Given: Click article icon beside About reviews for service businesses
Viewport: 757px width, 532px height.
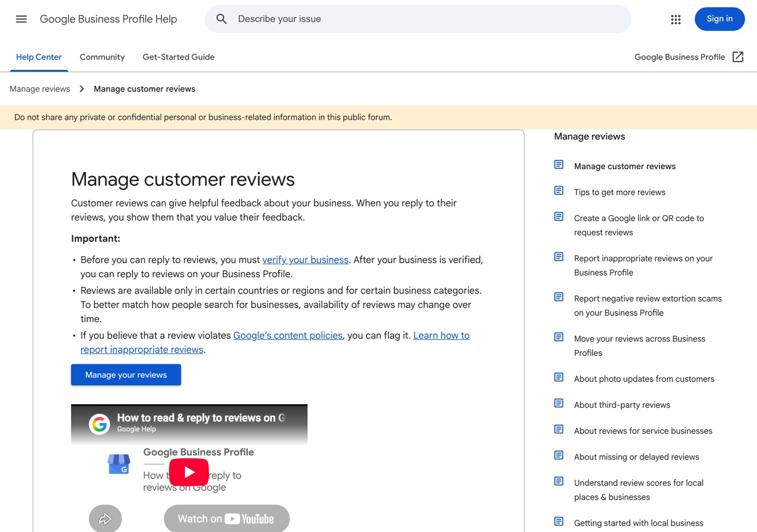Looking at the screenshot, I should coord(559,430).
